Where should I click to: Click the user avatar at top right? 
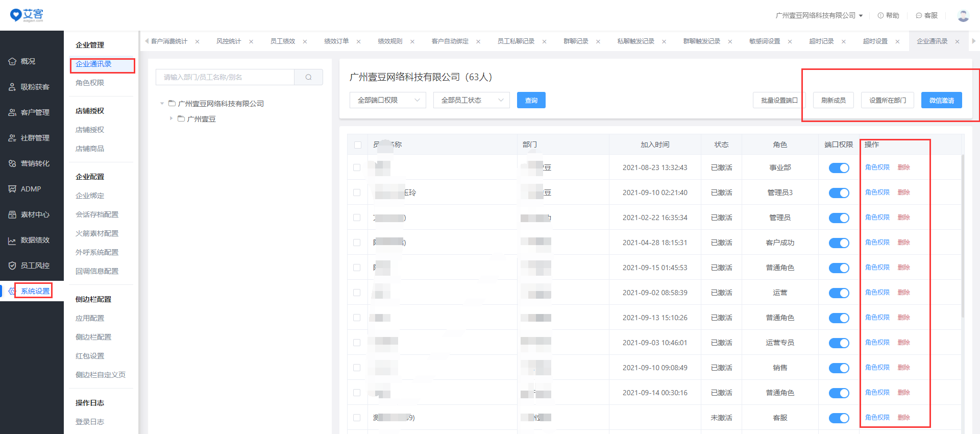pyautogui.click(x=963, y=15)
